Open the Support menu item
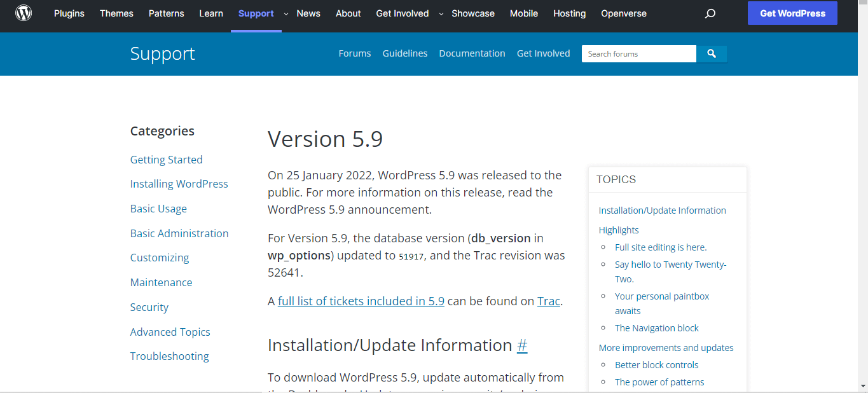 [x=256, y=13]
